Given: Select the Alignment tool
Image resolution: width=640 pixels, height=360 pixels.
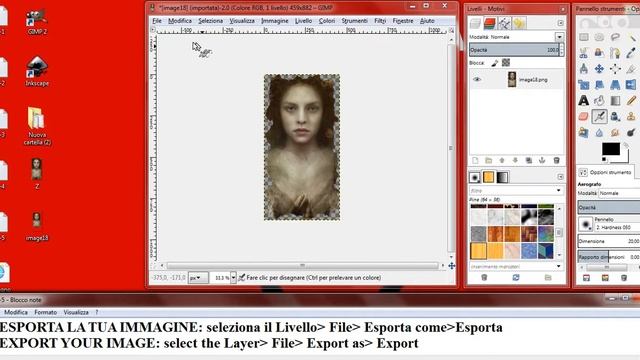Looking at the screenshot, I should tap(615, 69).
